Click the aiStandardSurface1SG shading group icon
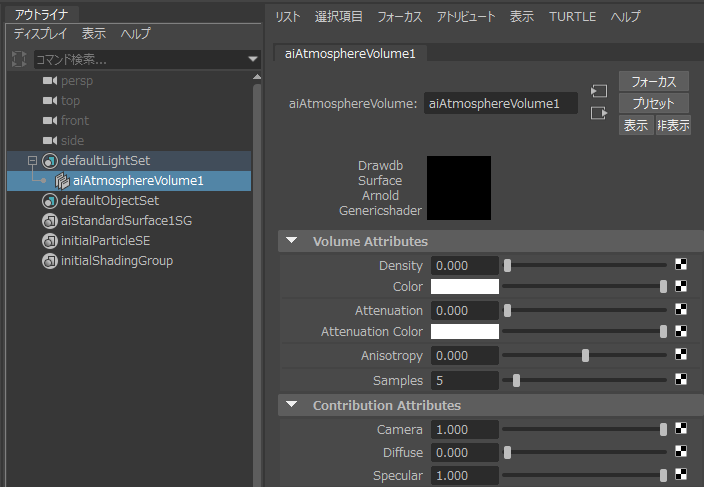The image size is (704, 487). (x=50, y=221)
